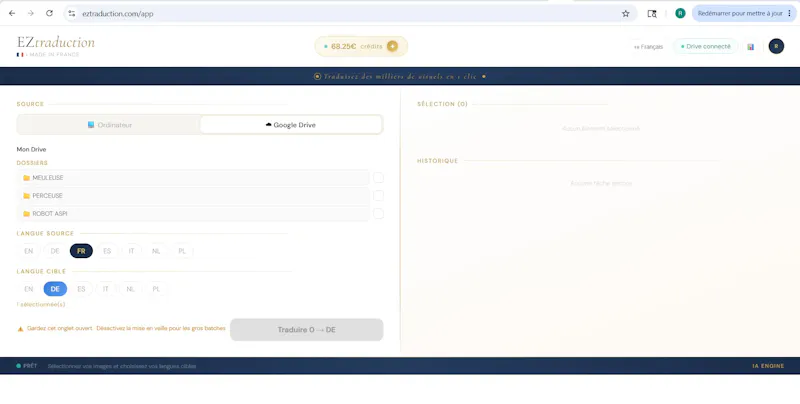The image size is (800, 404).
Task: Click the Drive connecté status button
Action: pyautogui.click(x=706, y=46)
